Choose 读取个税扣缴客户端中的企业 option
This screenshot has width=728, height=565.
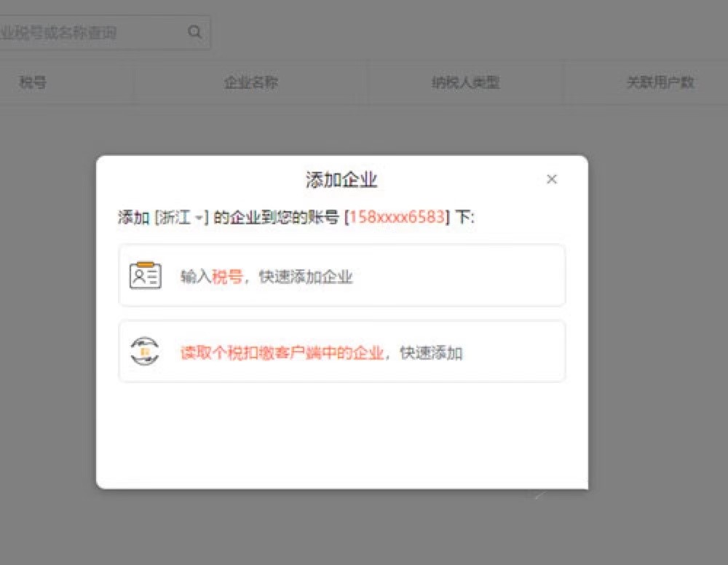pos(341,352)
